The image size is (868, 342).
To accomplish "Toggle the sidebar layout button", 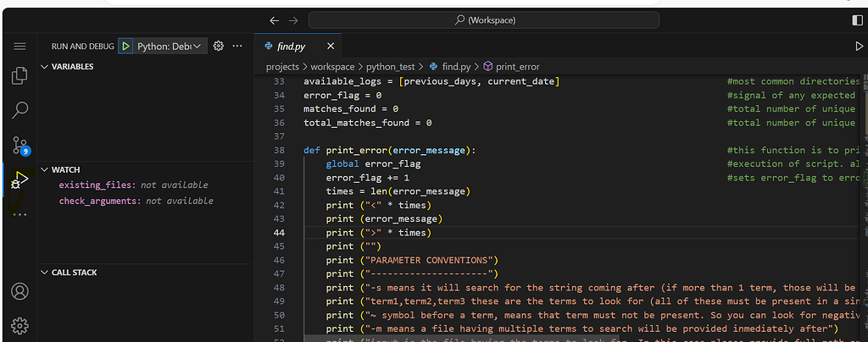I will coord(857,20).
